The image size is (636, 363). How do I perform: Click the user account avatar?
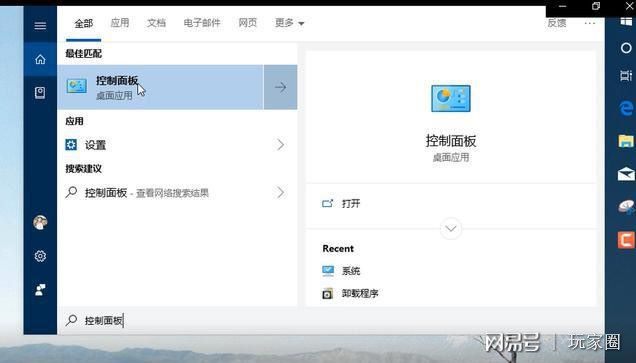pos(40,222)
